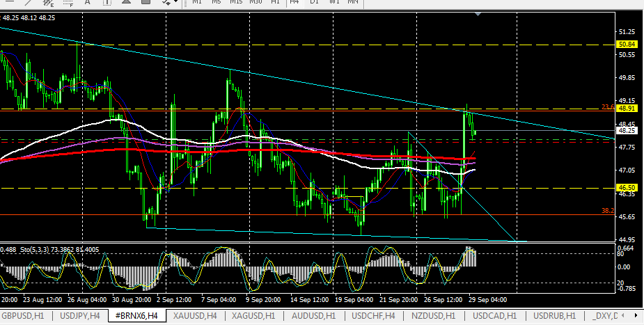Select the equidistant channel tool
The height and width of the screenshot is (325, 644).
pyautogui.click(x=49, y=2)
